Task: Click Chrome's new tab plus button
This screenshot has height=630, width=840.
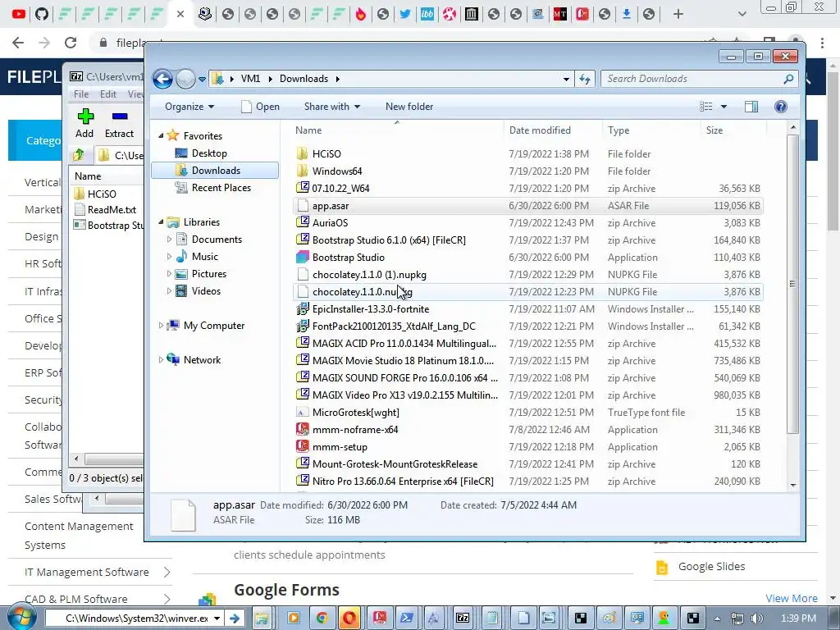Action: coord(678,14)
